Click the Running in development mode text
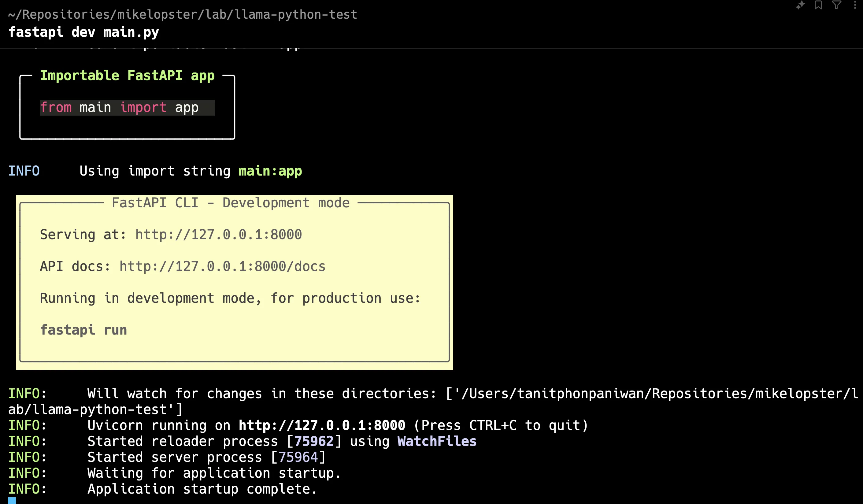Screen dimensions: 863x504 230,298
